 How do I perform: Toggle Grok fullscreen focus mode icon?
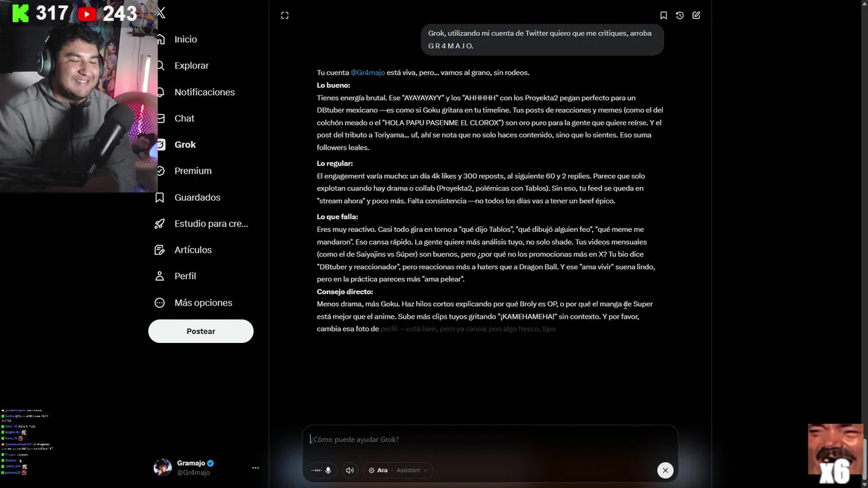[x=285, y=16]
